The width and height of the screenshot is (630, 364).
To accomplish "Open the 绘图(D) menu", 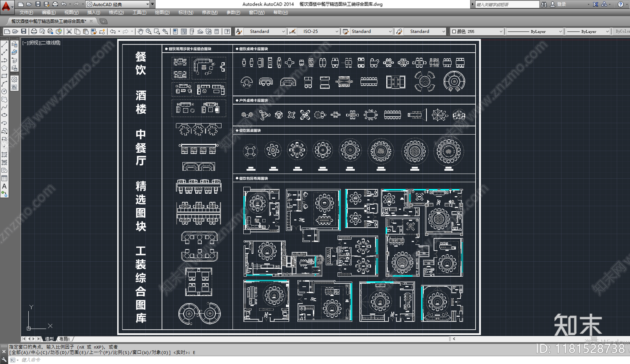I will (162, 13).
